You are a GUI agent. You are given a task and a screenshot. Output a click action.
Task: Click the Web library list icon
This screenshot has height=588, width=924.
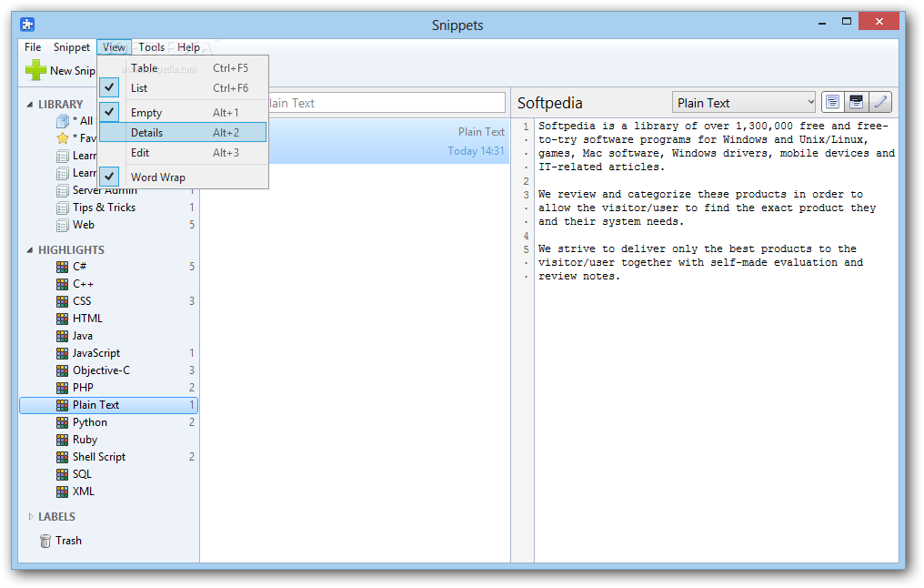click(x=62, y=226)
